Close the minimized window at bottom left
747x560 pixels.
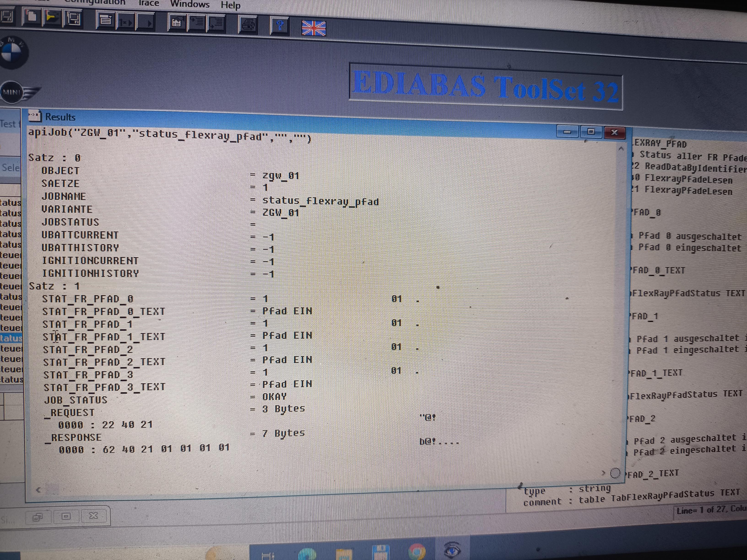[93, 515]
